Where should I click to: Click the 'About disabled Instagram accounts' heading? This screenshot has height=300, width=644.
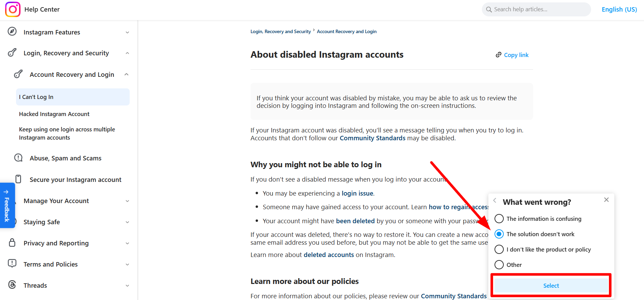pos(327,55)
